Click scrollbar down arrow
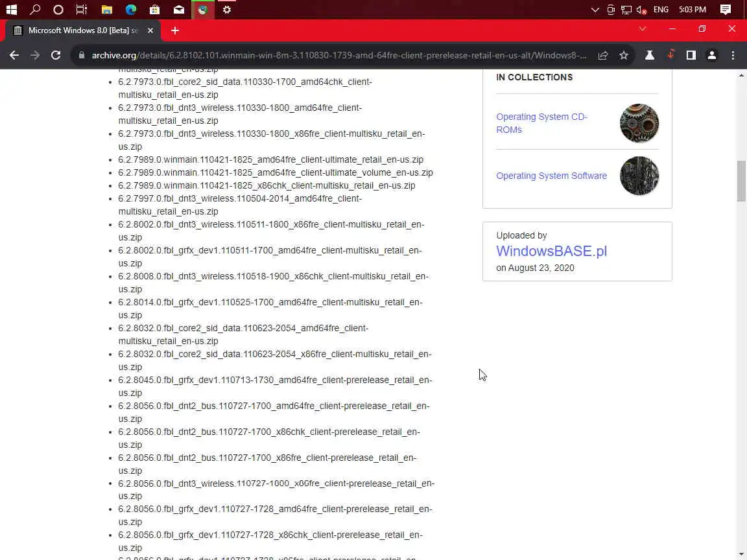 tap(741, 555)
